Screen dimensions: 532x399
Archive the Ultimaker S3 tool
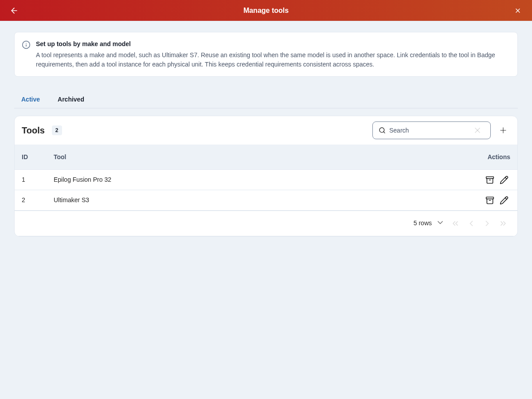coord(490,200)
